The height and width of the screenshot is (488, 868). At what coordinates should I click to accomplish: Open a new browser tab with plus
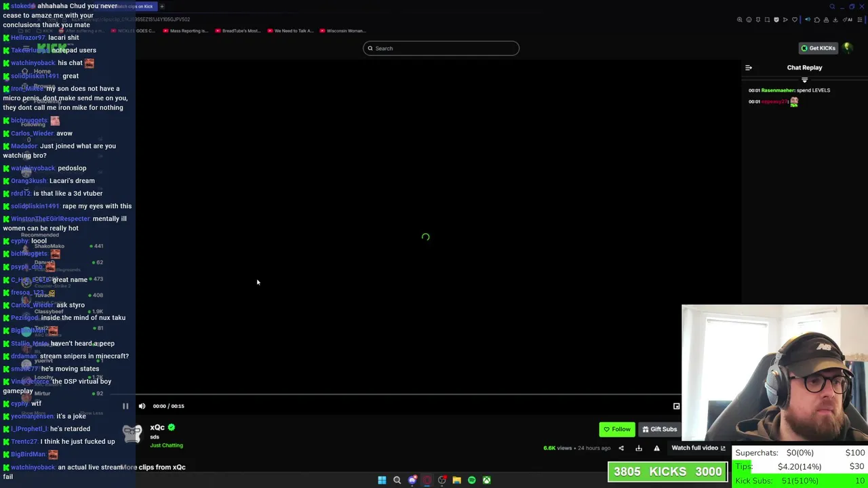point(161,6)
